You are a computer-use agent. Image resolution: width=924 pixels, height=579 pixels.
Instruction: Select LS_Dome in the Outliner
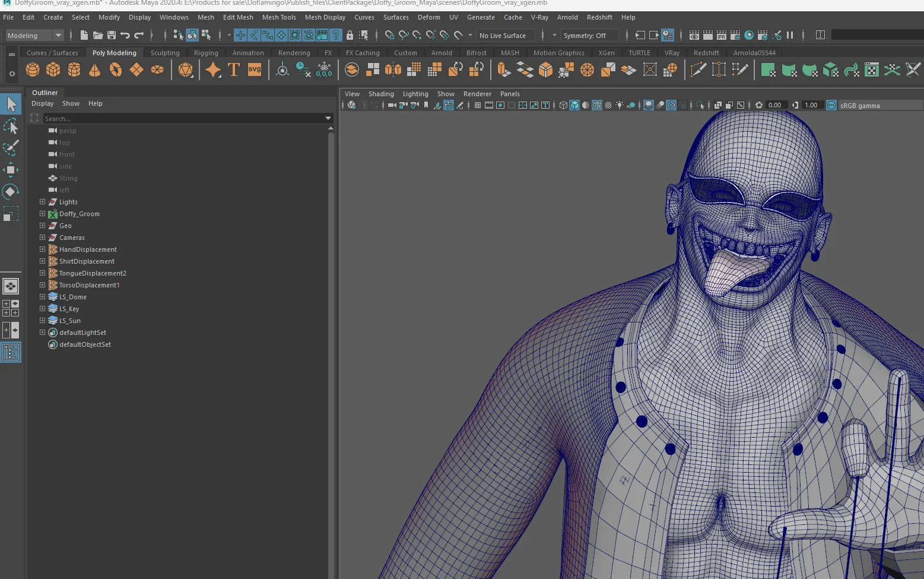coord(74,297)
